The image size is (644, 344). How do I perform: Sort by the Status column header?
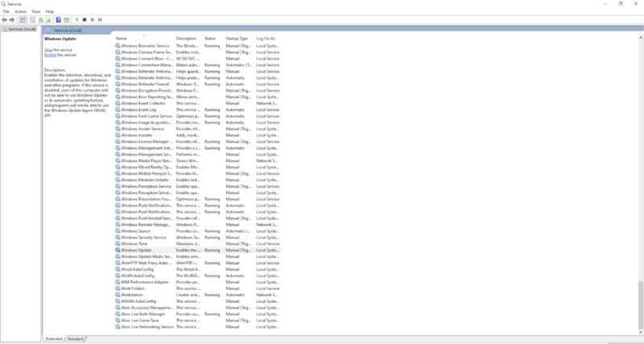213,38
